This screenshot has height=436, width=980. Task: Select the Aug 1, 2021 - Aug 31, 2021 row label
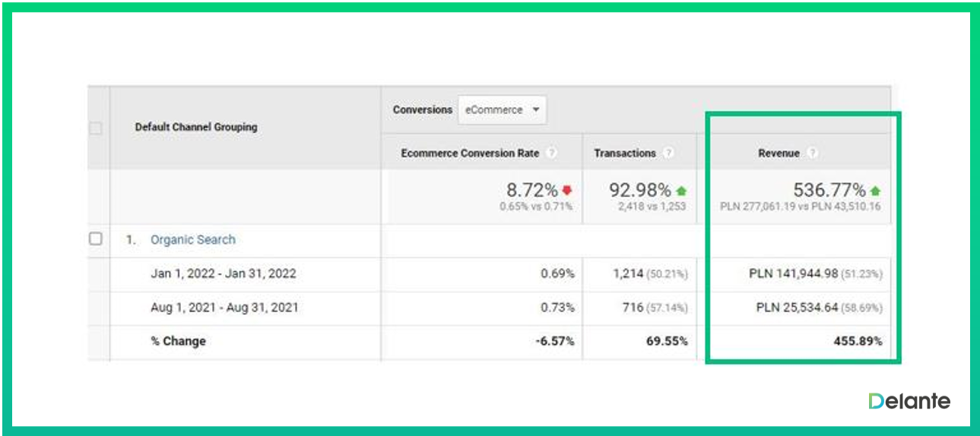pyautogui.click(x=224, y=307)
